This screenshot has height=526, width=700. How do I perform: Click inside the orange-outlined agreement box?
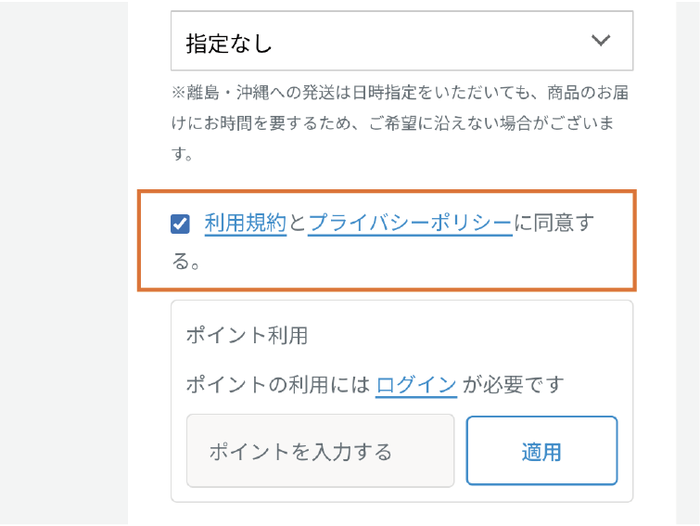(450, 262)
